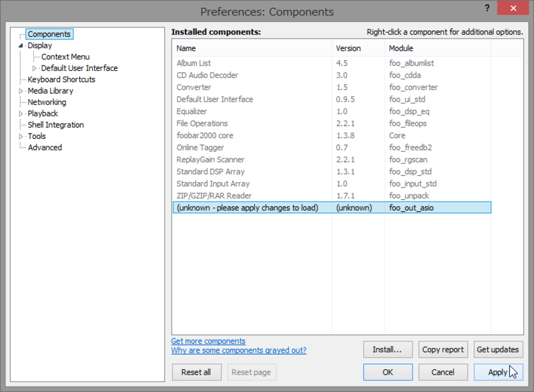Click the Install... button
534x392 pixels.
pyautogui.click(x=388, y=350)
